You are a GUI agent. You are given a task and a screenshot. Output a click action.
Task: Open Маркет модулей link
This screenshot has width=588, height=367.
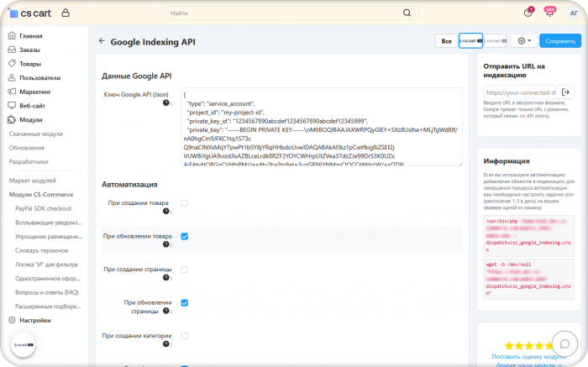pos(32,181)
